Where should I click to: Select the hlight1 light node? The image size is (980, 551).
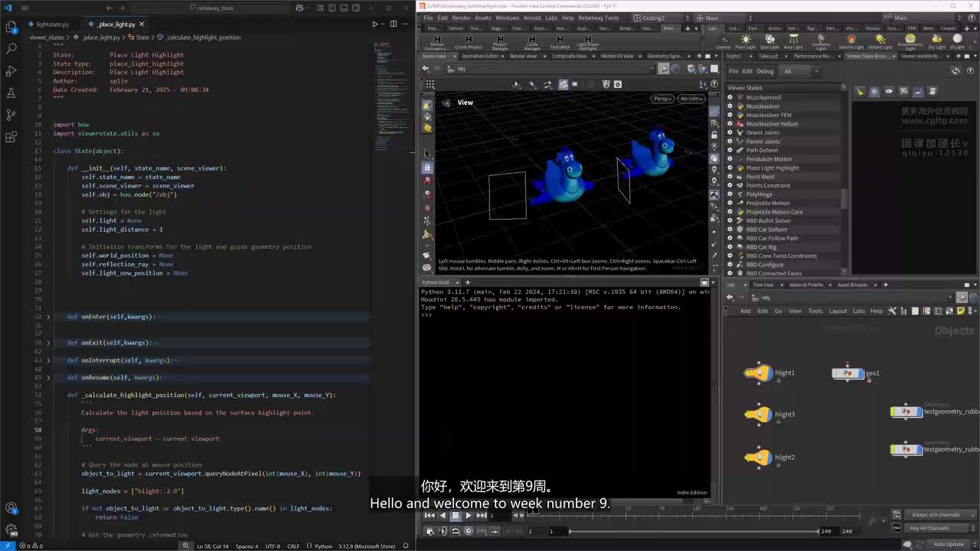759,373
